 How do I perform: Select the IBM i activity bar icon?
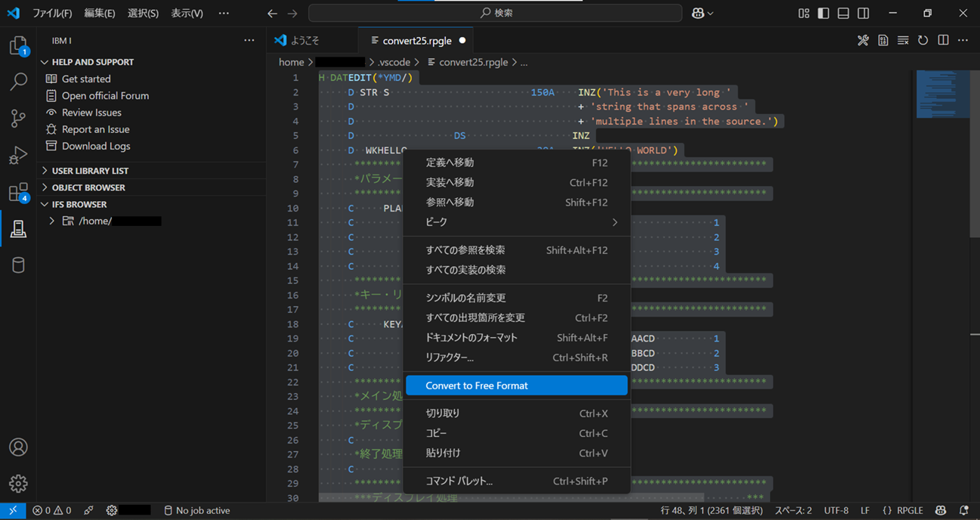[18, 228]
